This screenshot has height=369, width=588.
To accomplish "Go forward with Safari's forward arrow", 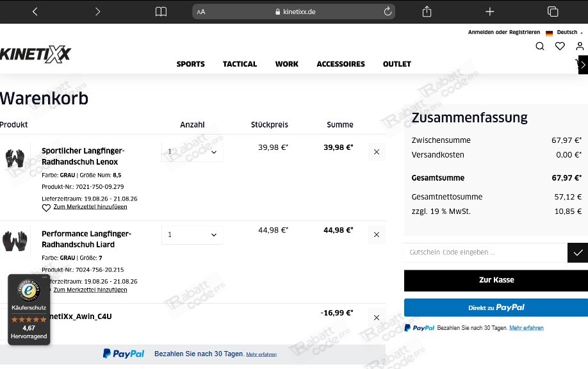I will click(x=97, y=12).
